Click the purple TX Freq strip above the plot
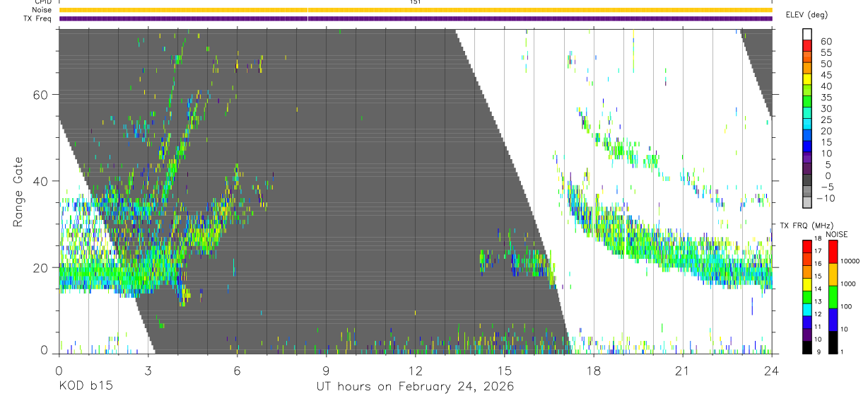 point(416,18)
